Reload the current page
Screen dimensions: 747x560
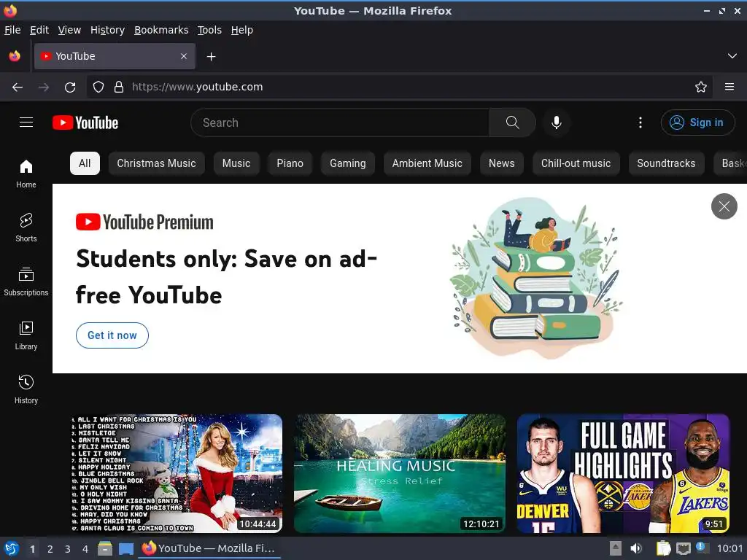[70, 87]
